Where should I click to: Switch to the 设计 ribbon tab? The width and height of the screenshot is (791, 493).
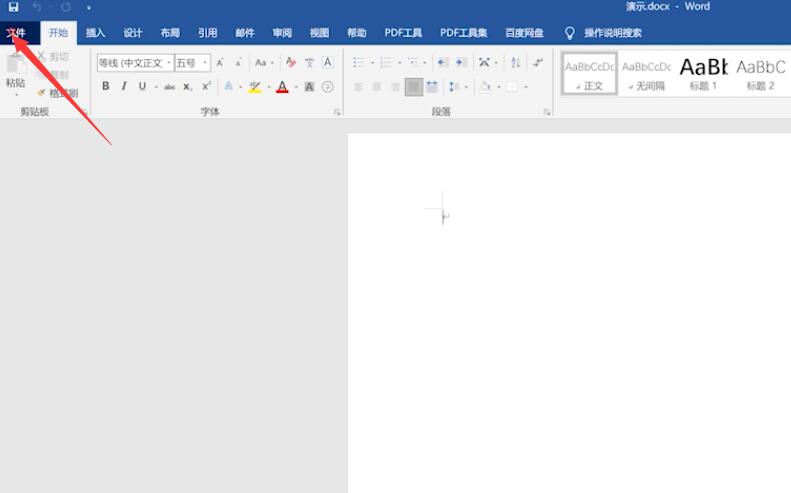point(133,33)
